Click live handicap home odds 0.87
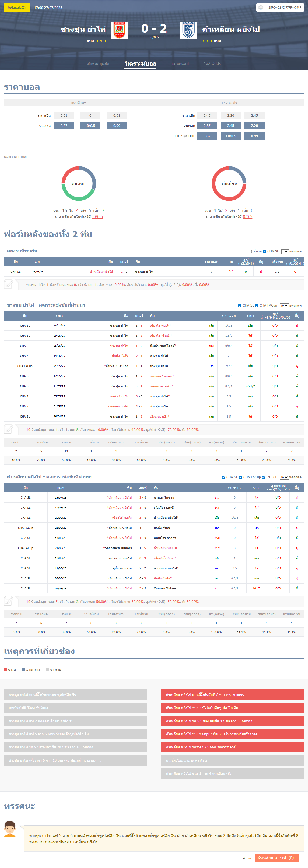 pyautogui.click(x=64, y=126)
